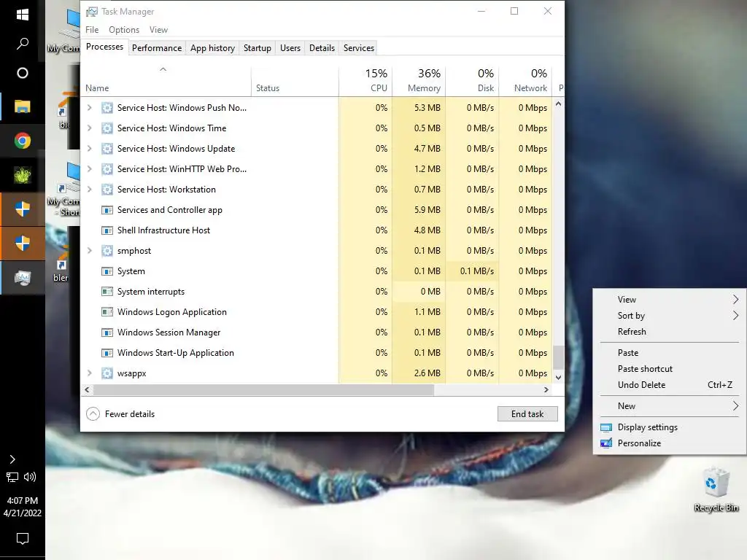Expand Service Host: Workstation row
Image resolution: width=747 pixels, height=560 pixels.
[89, 190]
